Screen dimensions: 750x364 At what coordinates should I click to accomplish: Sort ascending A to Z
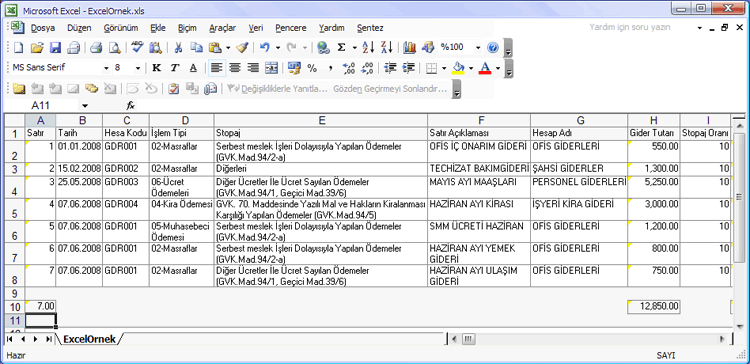pos(368,47)
